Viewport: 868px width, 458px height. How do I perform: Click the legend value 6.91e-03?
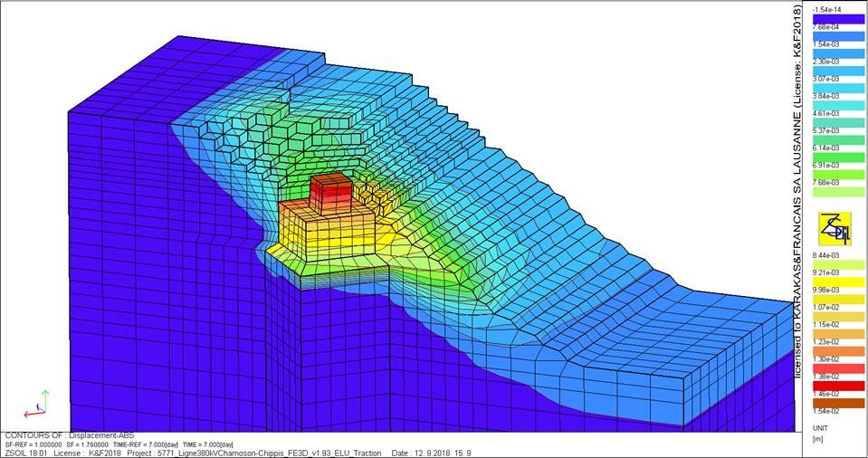pyautogui.click(x=826, y=166)
